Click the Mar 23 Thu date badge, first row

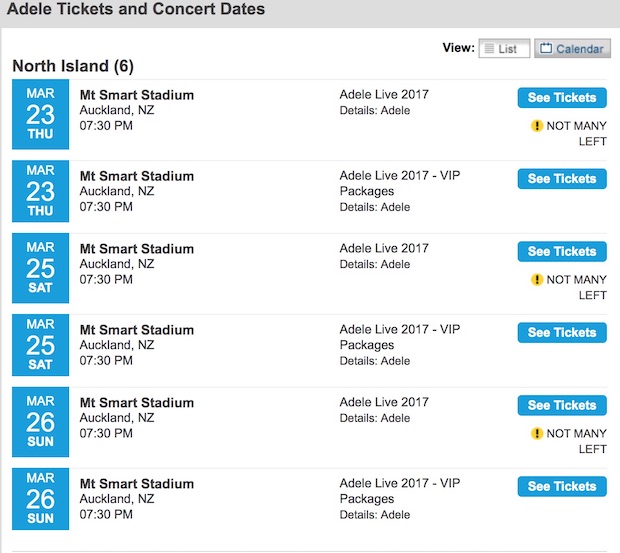(40, 114)
